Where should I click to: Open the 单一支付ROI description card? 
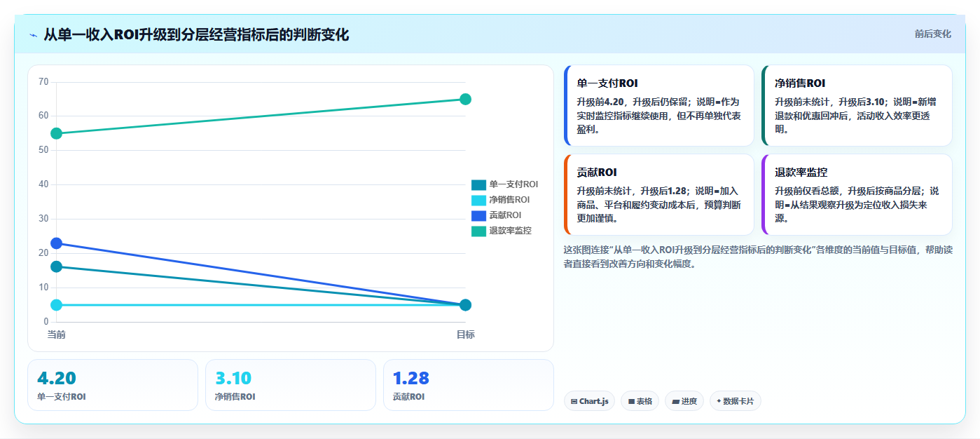click(x=658, y=105)
